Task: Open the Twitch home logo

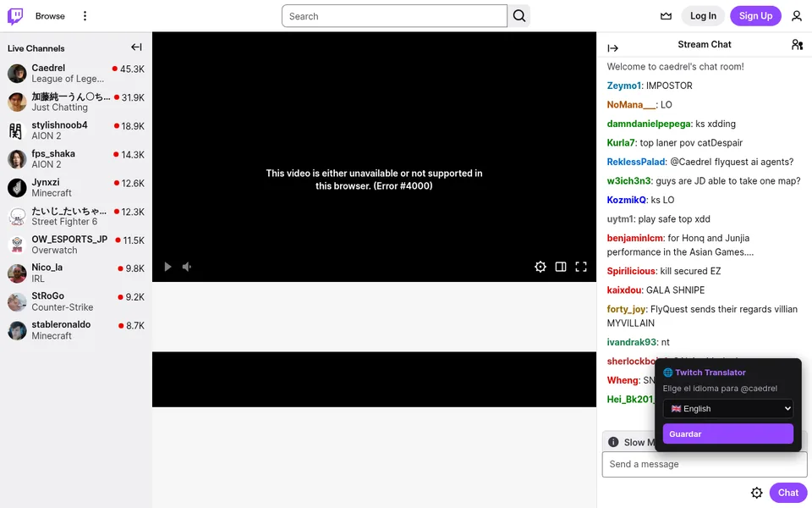Action: pyautogui.click(x=15, y=16)
